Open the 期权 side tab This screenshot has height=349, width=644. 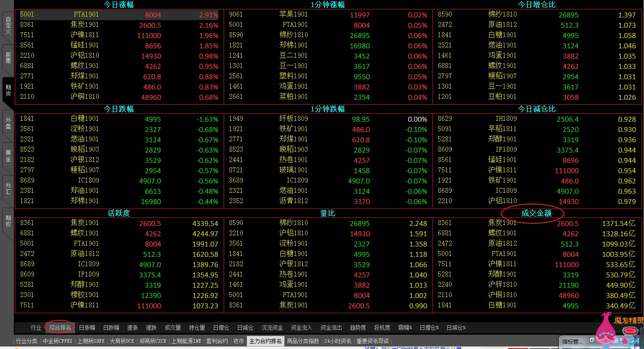pos(8,221)
